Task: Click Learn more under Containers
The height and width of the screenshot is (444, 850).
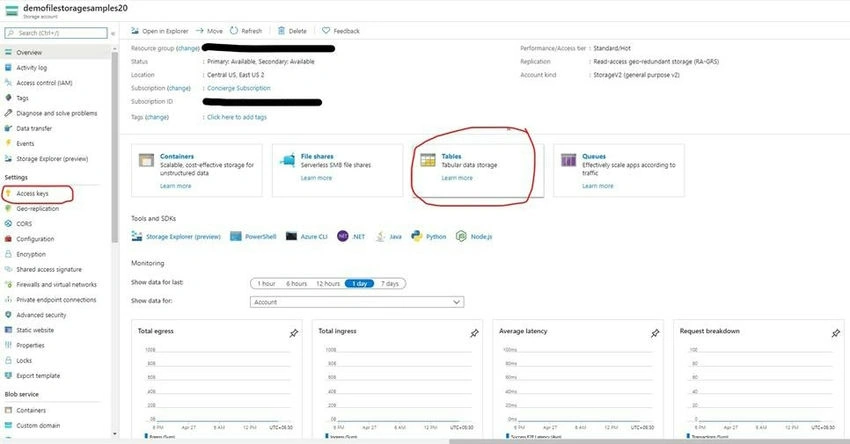Action: (176, 186)
